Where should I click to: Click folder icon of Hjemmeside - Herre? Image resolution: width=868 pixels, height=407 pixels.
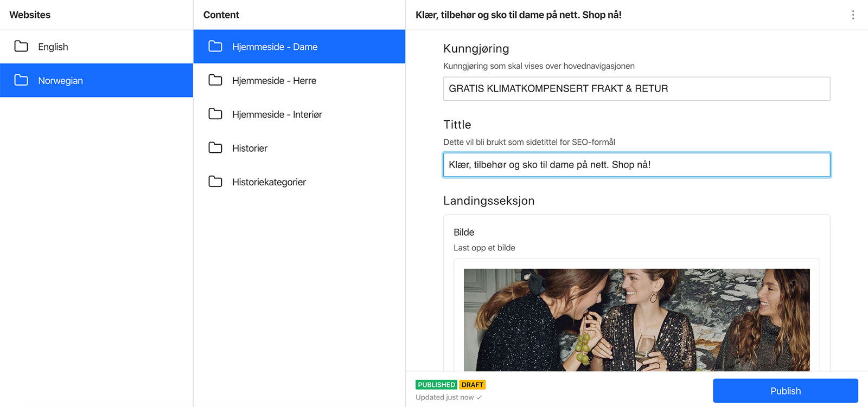(x=215, y=80)
